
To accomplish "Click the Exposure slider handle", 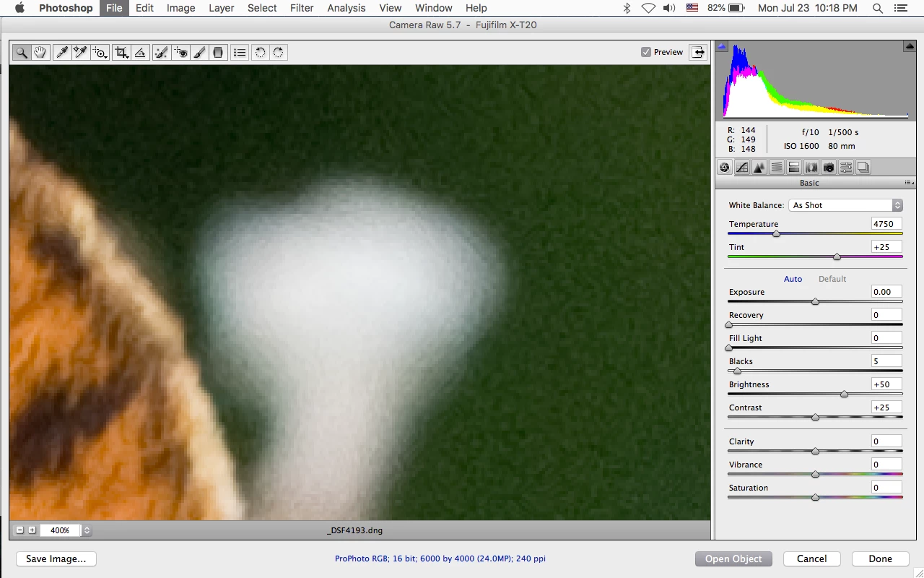I will (815, 302).
